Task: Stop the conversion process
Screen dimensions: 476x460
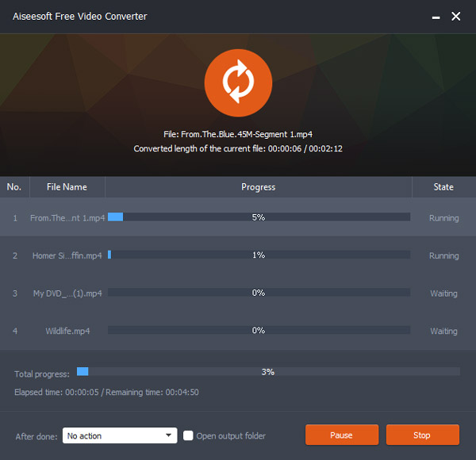Action: [x=422, y=435]
